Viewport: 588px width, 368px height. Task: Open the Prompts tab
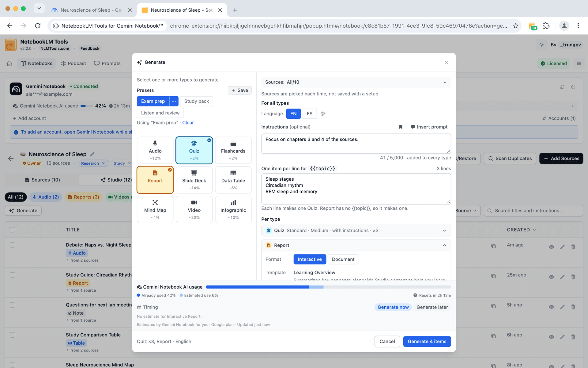107,63
